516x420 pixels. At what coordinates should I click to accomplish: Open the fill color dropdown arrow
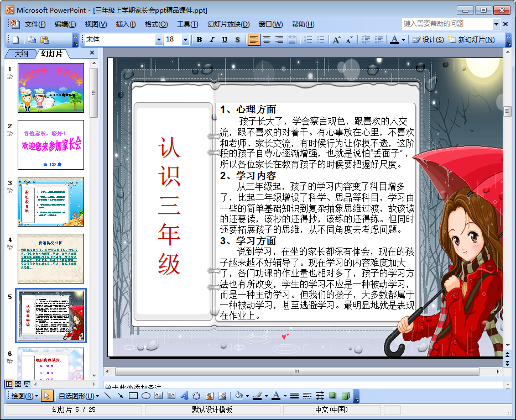[247, 396]
